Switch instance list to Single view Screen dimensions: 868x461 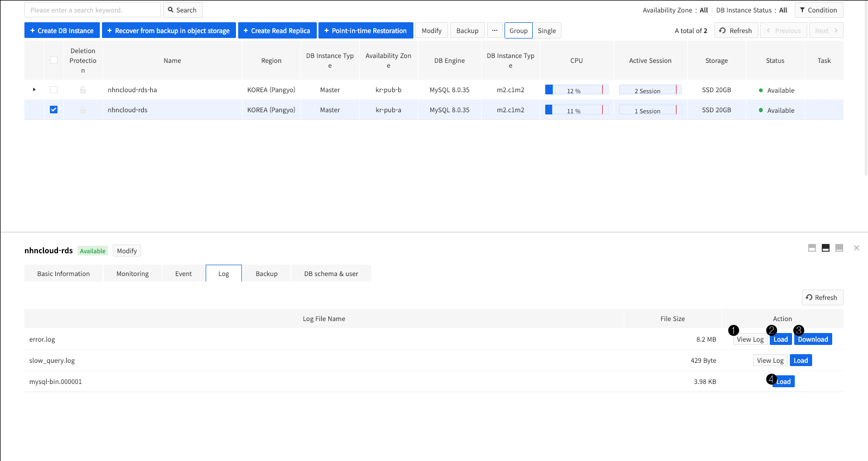547,30
